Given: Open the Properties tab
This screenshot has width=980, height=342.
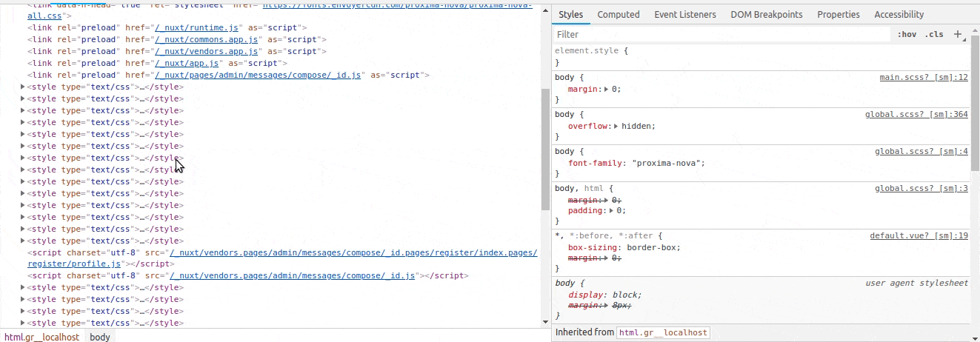Looking at the screenshot, I should 840,14.
